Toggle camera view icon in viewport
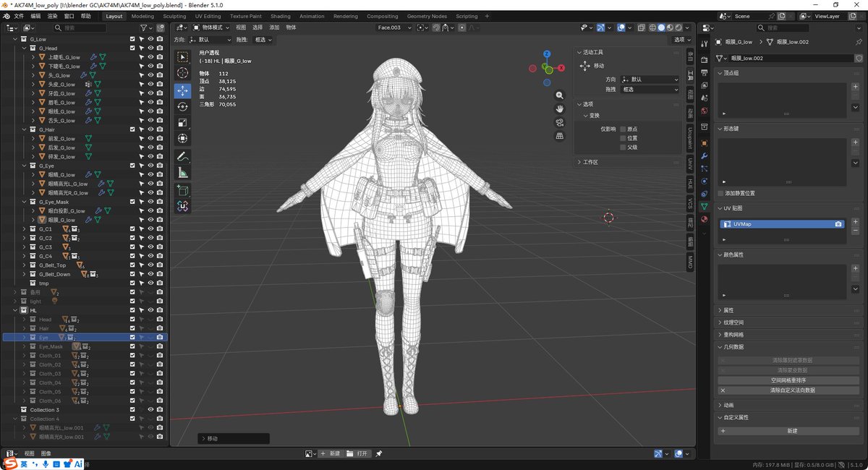The image size is (868, 470). (x=559, y=121)
